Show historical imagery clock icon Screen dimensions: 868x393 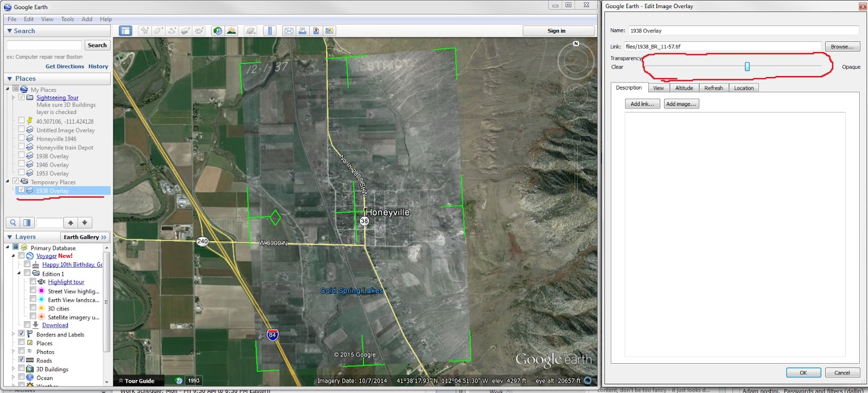point(218,31)
